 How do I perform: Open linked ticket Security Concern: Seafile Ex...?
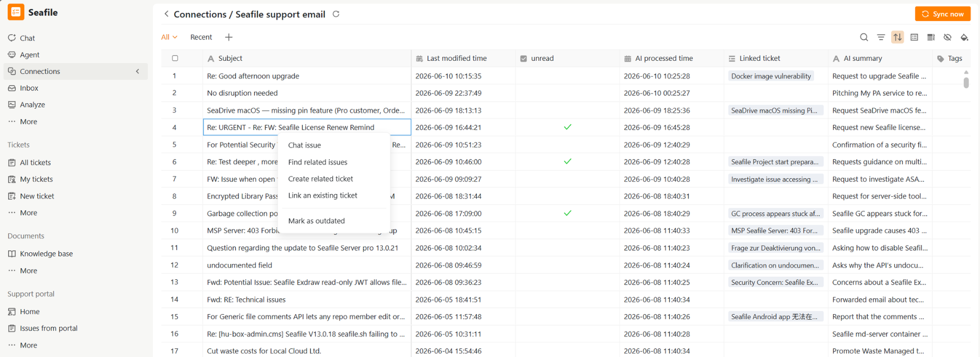[775, 282]
